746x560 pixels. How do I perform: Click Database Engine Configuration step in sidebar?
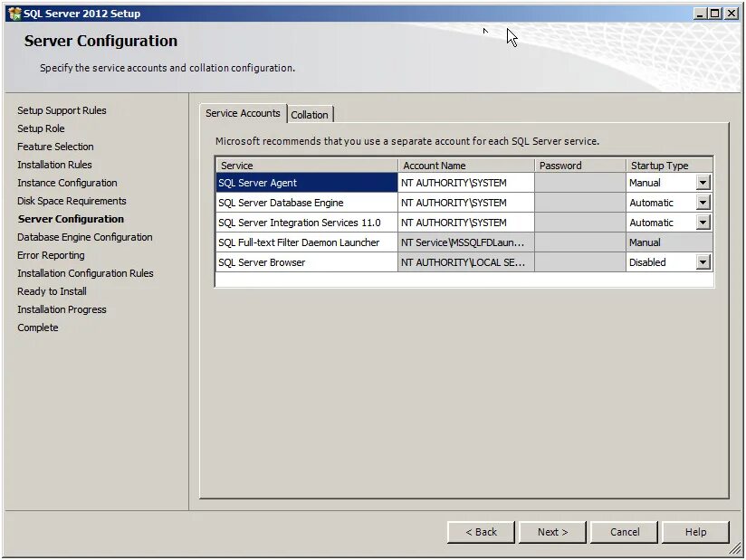[x=85, y=237]
